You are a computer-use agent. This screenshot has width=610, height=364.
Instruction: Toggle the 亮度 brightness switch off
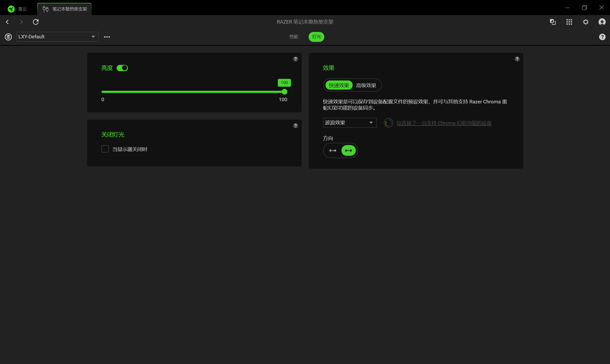[x=122, y=68]
